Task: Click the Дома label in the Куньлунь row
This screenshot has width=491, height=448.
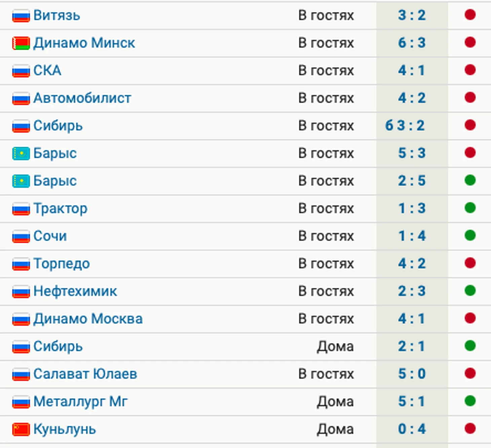Action: pos(335,429)
